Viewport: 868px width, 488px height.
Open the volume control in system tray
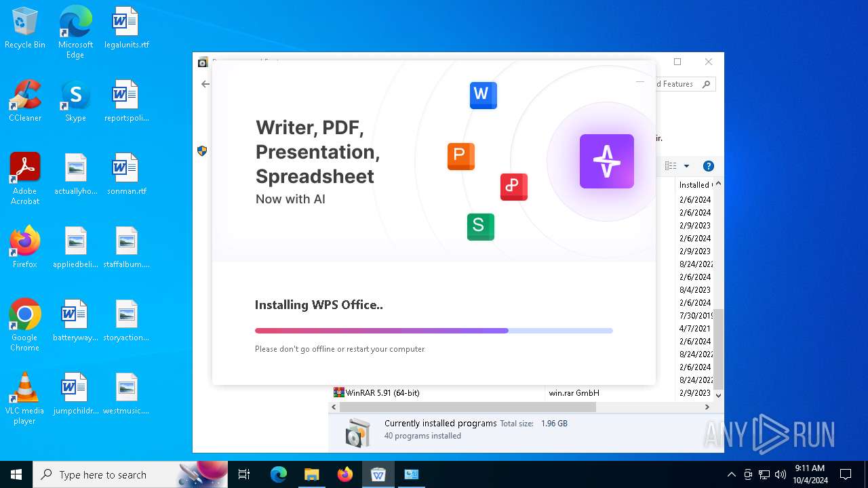[781, 474]
